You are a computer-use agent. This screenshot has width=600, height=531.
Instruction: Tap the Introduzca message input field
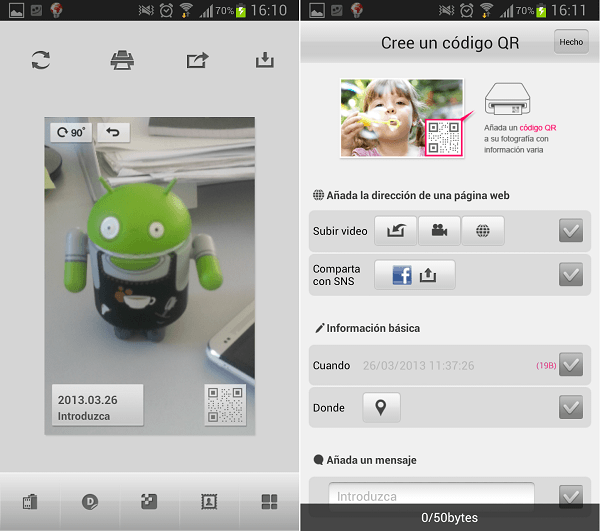(x=431, y=496)
